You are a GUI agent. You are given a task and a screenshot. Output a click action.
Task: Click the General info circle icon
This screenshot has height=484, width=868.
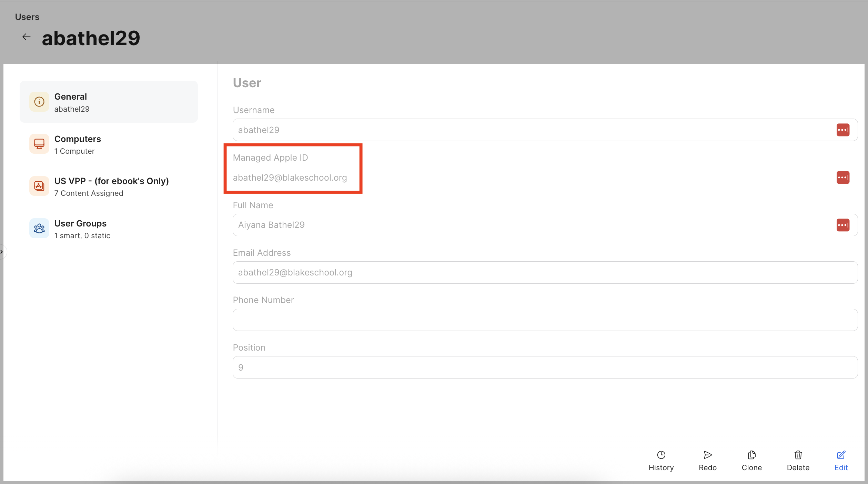coord(39,102)
